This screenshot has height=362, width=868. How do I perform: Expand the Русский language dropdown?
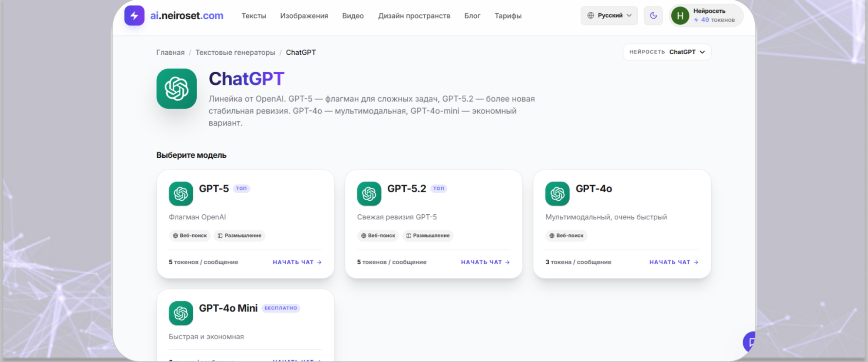coord(609,16)
